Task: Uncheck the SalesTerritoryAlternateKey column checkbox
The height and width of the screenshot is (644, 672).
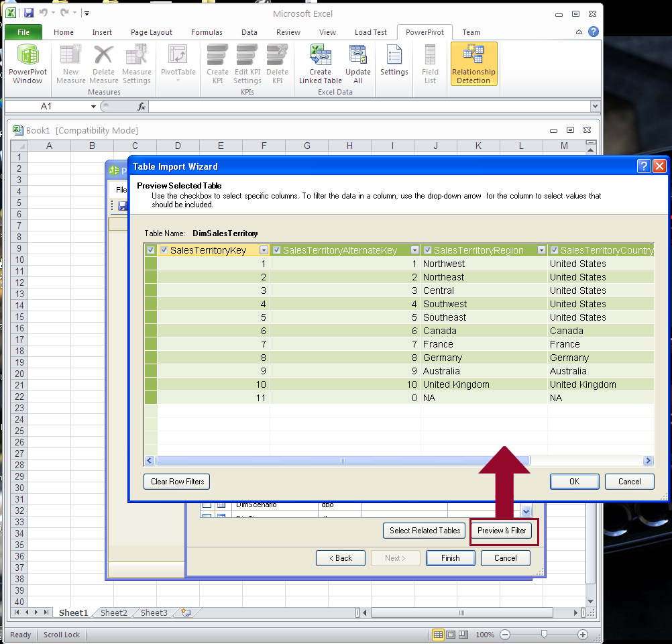Action: pyautogui.click(x=276, y=250)
